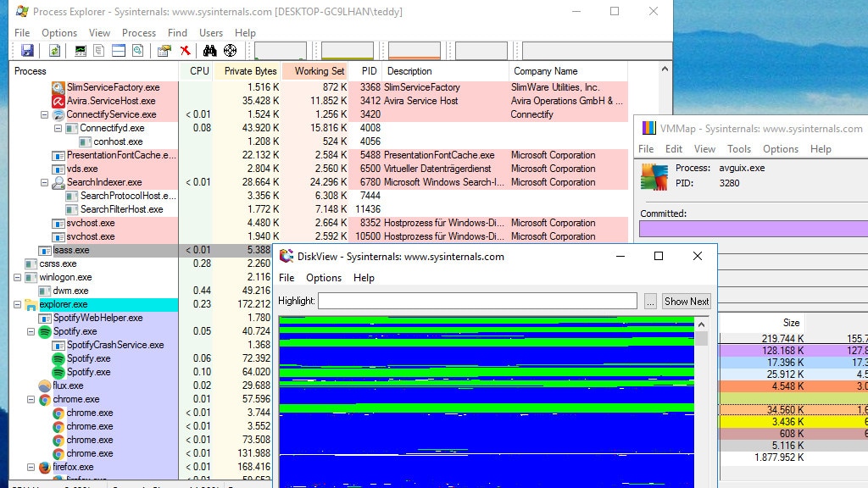Click the firefox.exe process icon
This screenshot has width=868, height=488.
(x=45, y=467)
